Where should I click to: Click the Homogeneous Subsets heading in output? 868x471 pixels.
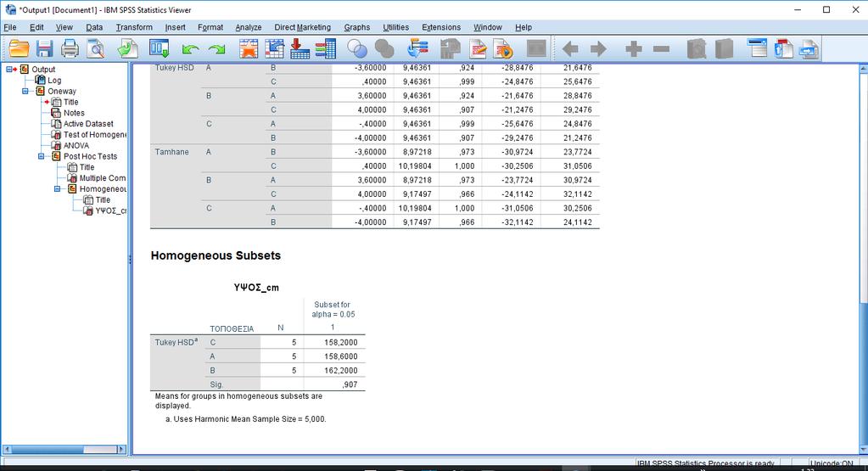pos(216,255)
